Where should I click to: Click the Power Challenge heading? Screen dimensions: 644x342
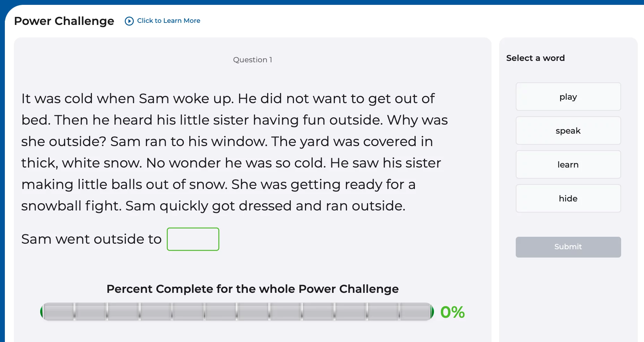[64, 21]
